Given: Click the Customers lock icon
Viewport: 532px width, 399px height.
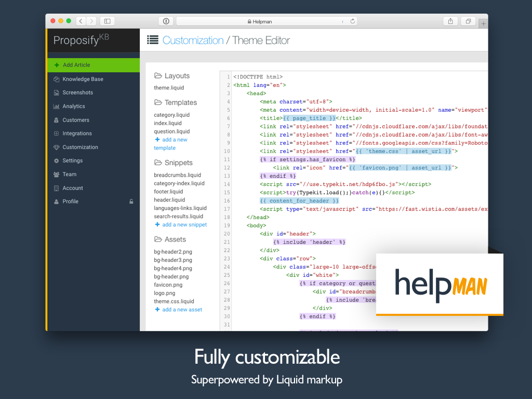Looking at the screenshot, I should click(56, 120).
